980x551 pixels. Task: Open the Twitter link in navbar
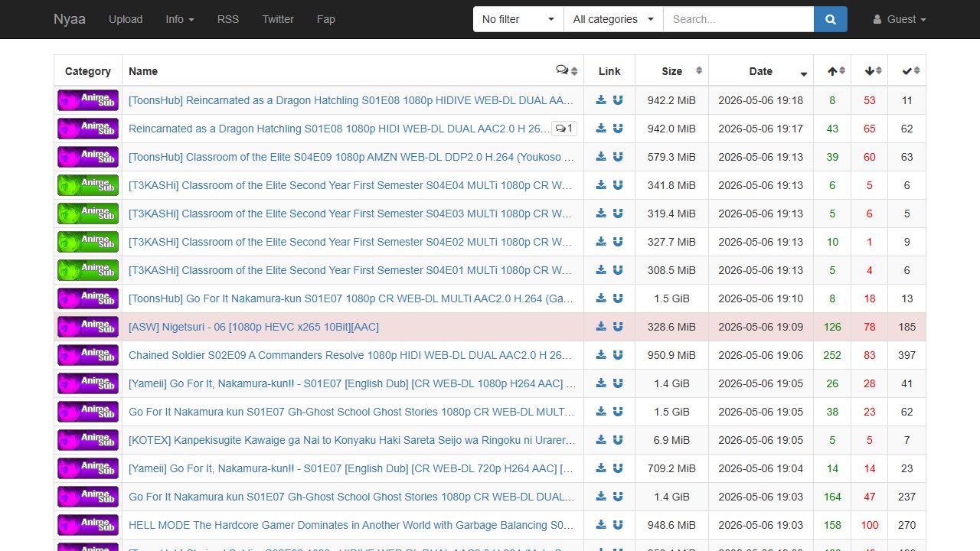tap(278, 19)
